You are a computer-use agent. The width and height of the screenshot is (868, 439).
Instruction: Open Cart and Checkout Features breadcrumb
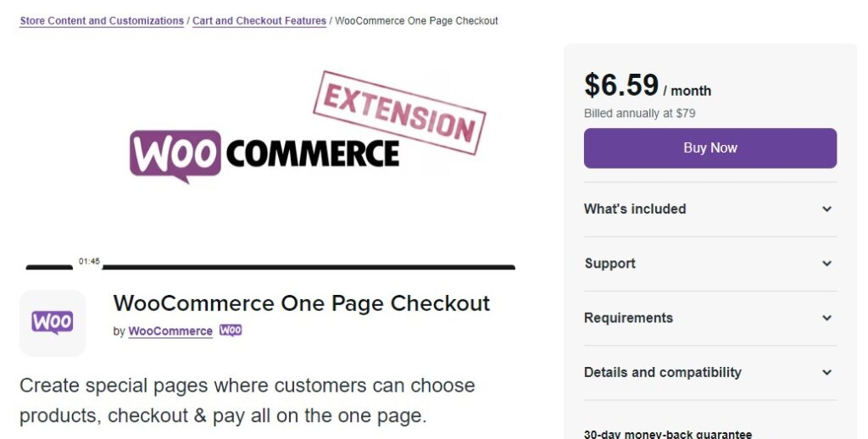(x=259, y=21)
